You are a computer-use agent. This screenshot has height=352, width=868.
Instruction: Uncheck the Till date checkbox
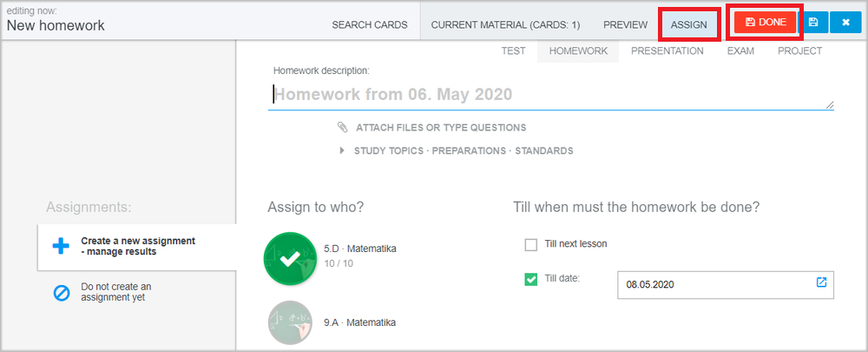click(x=531, y=279)
